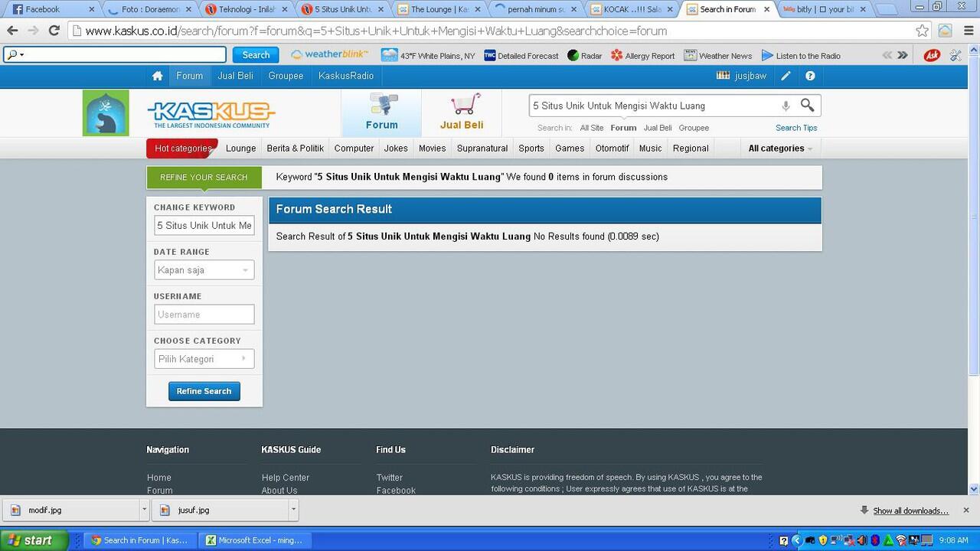
Task: Open downloaded file modif.jpg
Action: point(71,510)
